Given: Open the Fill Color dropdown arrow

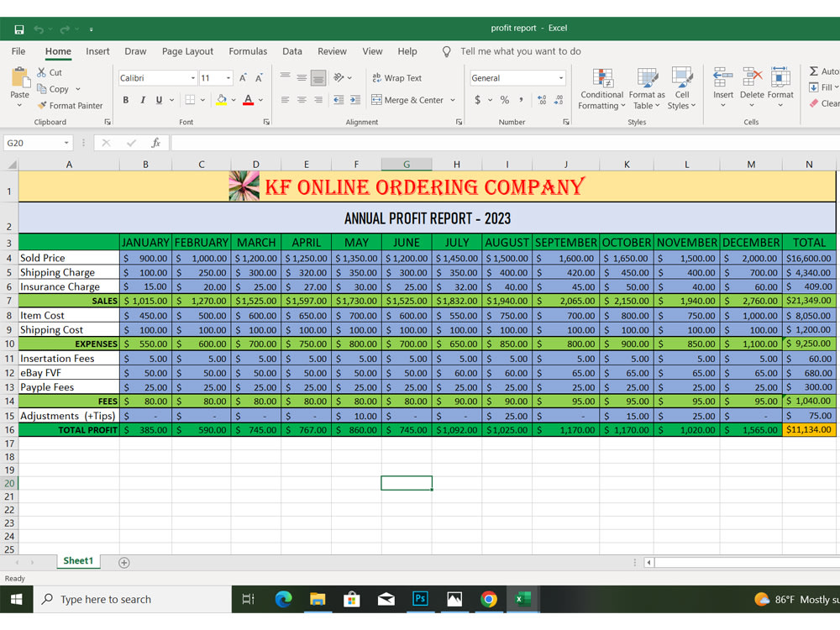Looking at the screenshot, I should click(x=233, y=100).
